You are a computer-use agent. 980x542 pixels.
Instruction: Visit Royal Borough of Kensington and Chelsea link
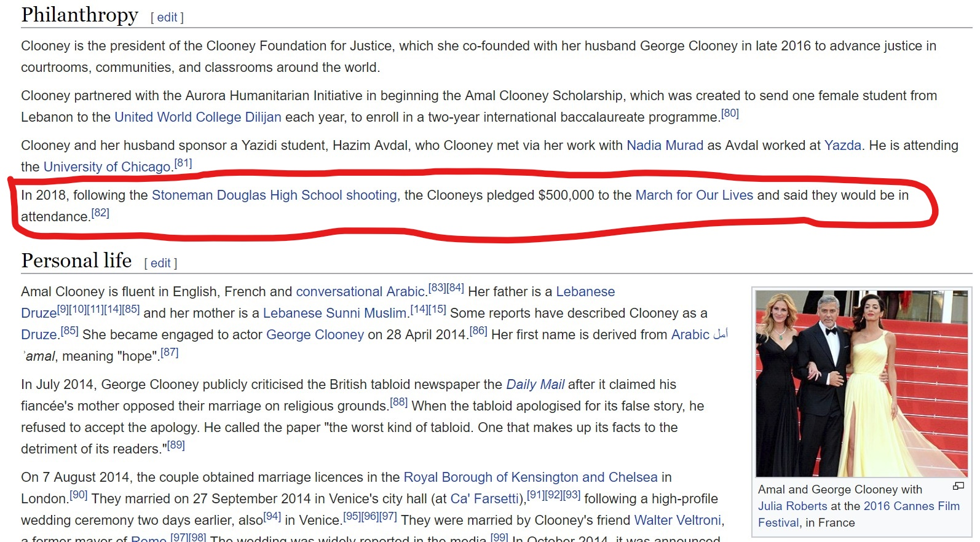click(x=530, y=477)
